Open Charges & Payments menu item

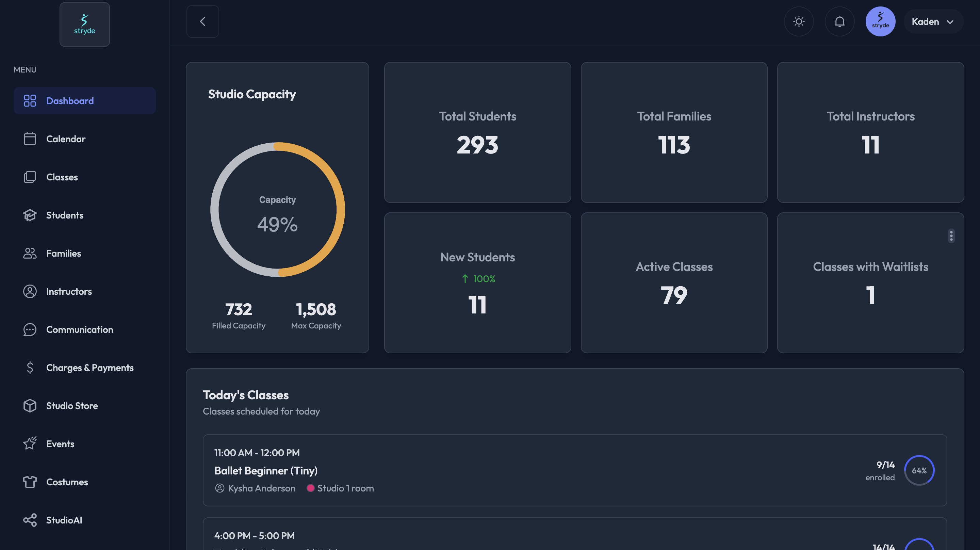pyautogui.click(x=84, y=367)
